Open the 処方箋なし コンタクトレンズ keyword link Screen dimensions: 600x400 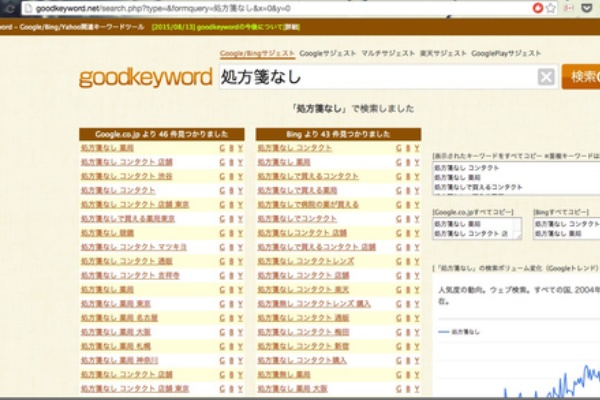pyautogui.click(x=305, y=261)
